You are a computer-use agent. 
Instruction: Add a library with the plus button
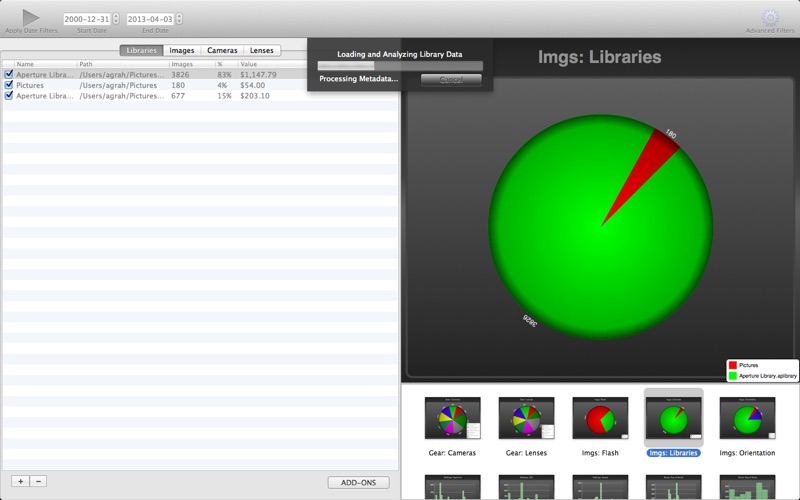(x=20, y=481)
